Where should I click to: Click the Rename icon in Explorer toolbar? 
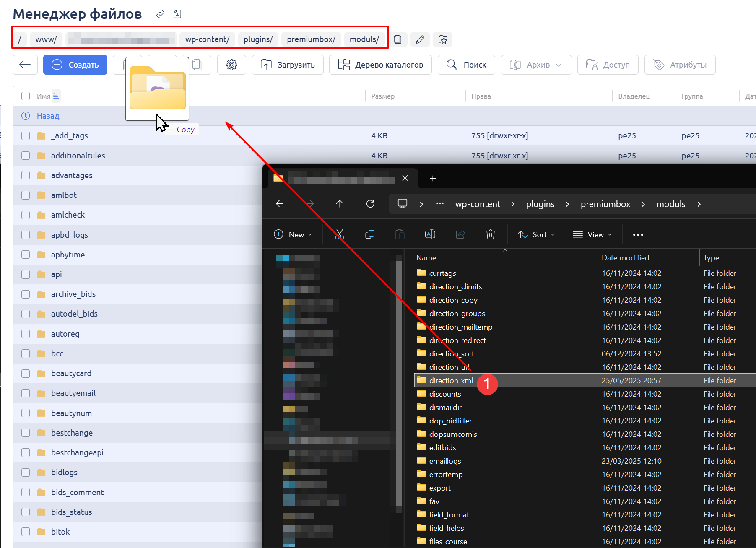[430, 235]
